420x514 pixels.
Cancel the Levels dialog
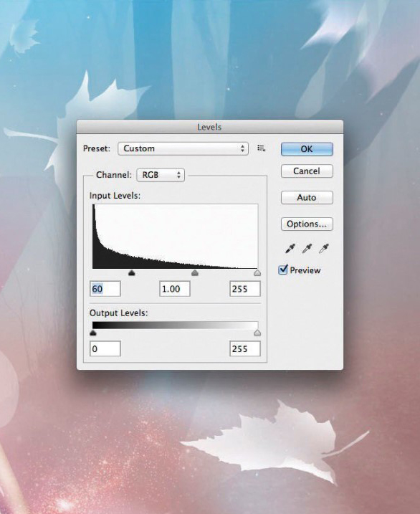pyautogui.click(x=307, y=171)
